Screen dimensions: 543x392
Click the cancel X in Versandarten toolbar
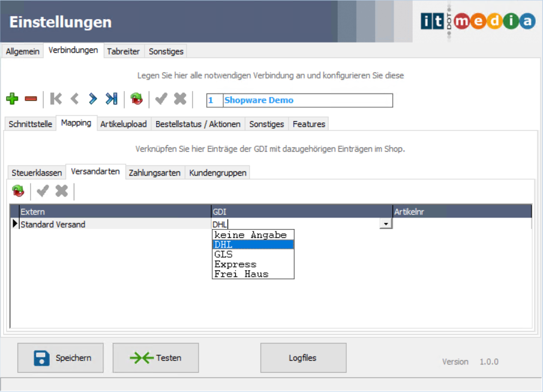[x=61, y=191]
